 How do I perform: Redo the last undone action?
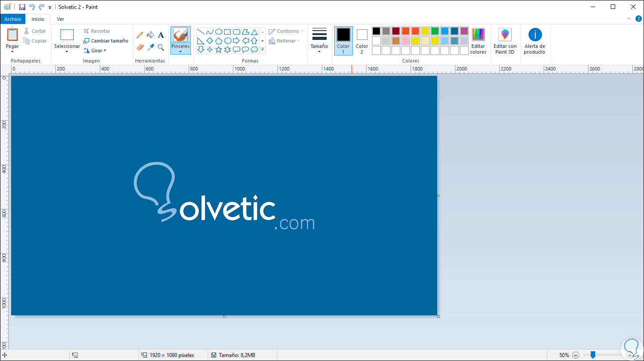[x=41, y=7]
